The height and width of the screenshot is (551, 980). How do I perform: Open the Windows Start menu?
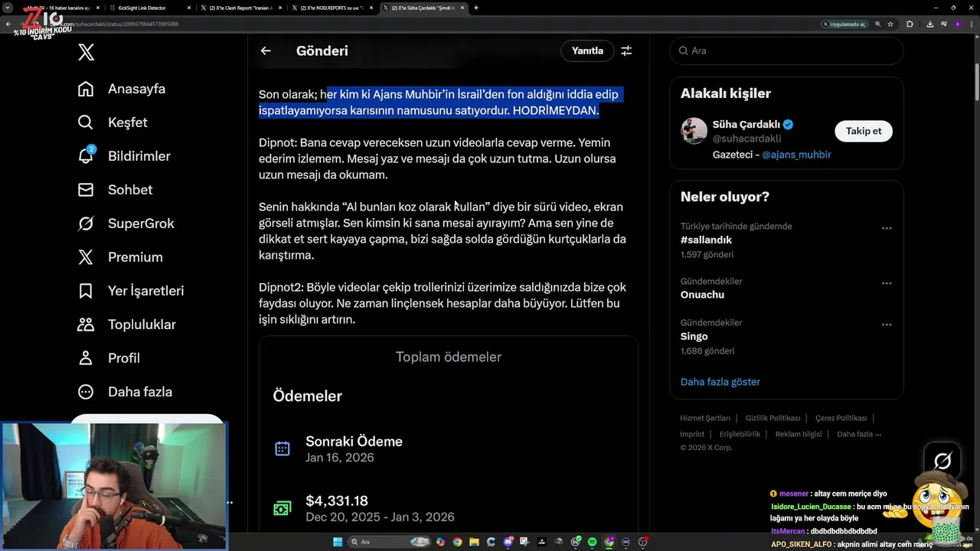coord(338,542)
